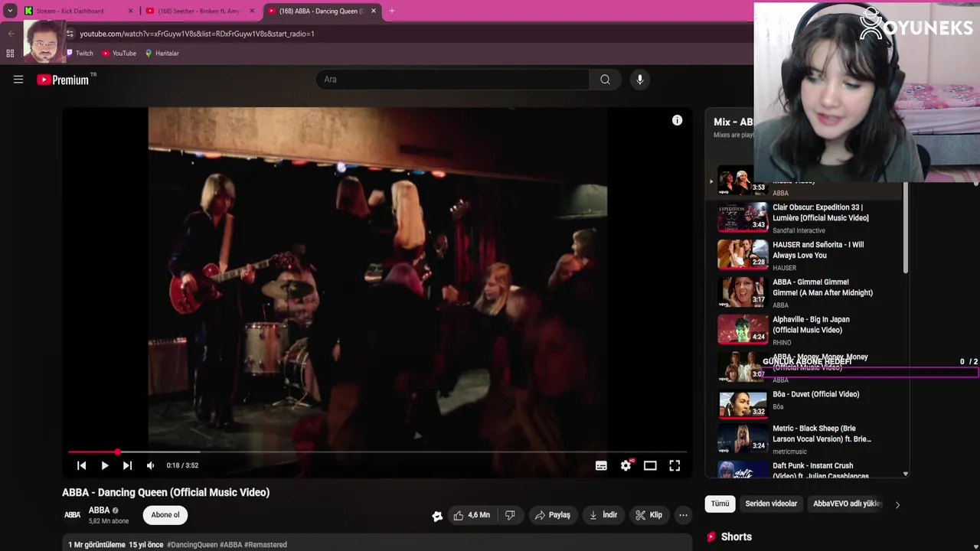
Task: Share the video via Paylaş
Action: (552, 515)
